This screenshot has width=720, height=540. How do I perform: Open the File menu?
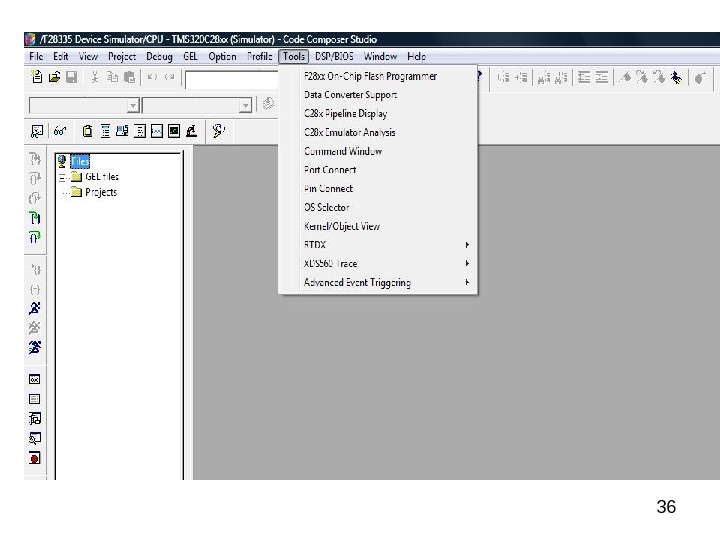(36, 56)
